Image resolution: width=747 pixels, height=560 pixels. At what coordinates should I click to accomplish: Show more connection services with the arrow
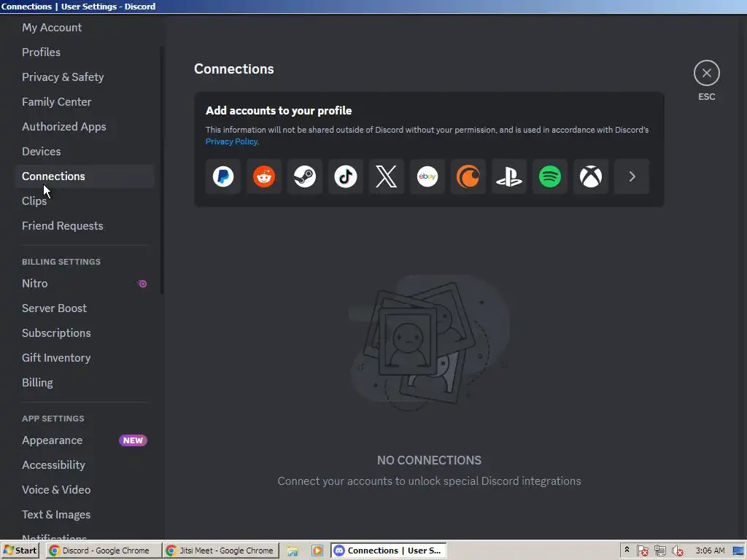click(x=632, y=176)
